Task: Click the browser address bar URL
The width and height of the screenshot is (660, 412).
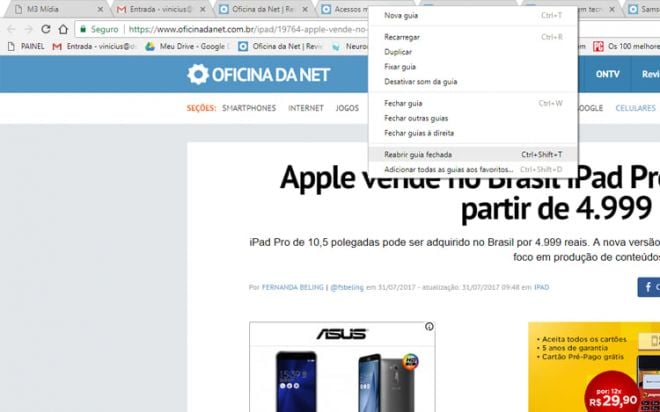Action: pyautogui.click(x=248, y=29)
